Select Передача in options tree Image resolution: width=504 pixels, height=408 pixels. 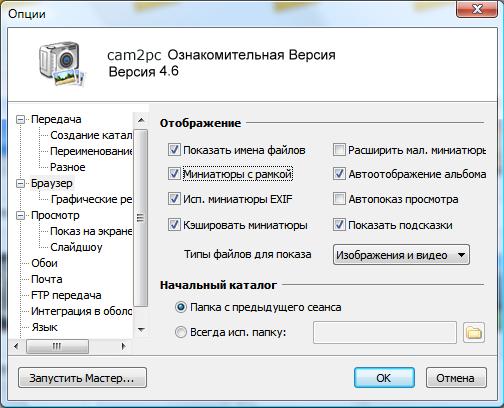pyautogui.click(x=56, y=119)
